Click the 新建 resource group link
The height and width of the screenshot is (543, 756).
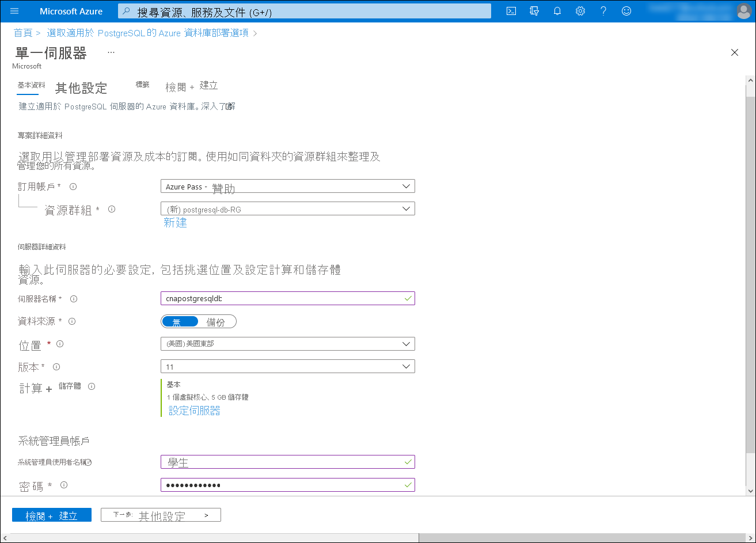pos(175,223)
